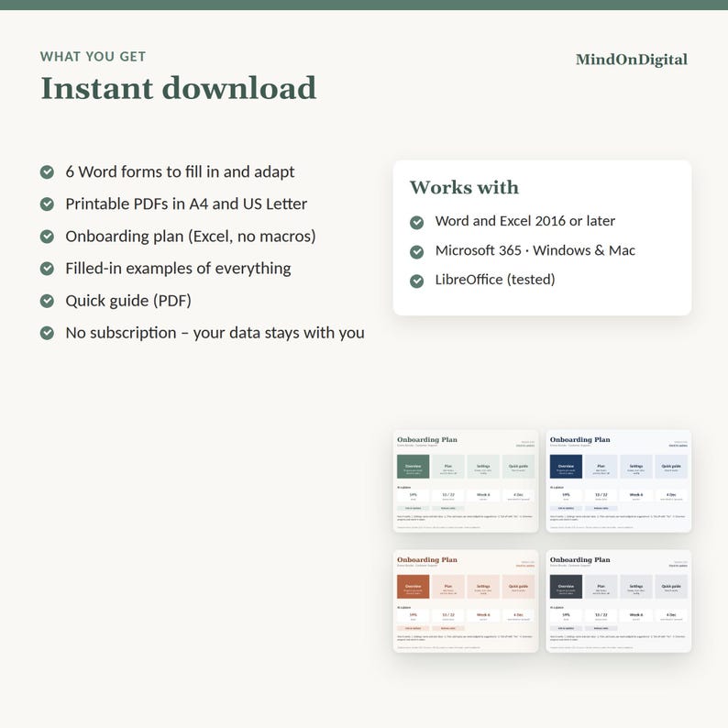This screenshot has width=728, height=728.
Task: Click the check icon beside 'Filled-in examples of everything'
Action: click(x=47, y=269)
